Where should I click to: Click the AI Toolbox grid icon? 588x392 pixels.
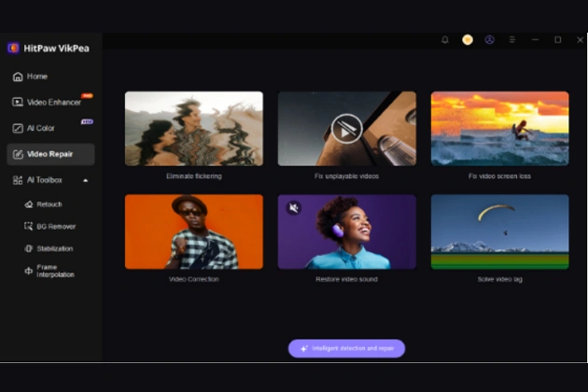[18, 180]
